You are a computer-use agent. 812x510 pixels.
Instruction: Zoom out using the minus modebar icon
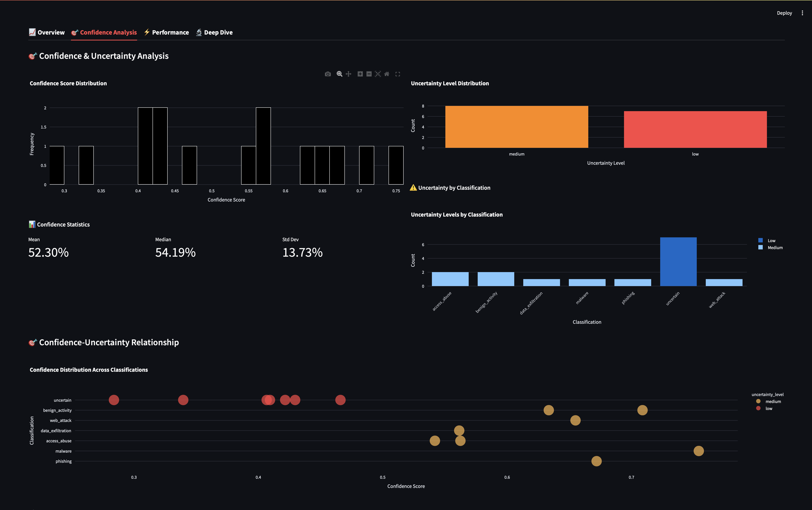pyautogui.click(x=369, y=74)
